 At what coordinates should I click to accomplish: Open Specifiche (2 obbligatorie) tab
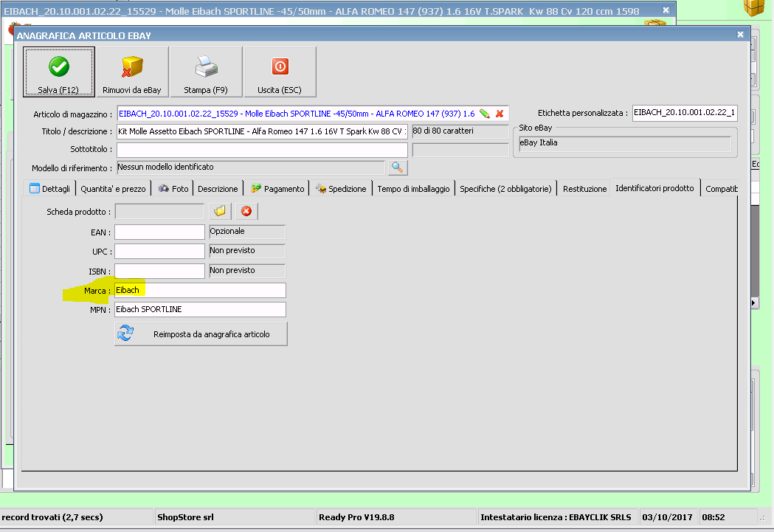(505, 188)
